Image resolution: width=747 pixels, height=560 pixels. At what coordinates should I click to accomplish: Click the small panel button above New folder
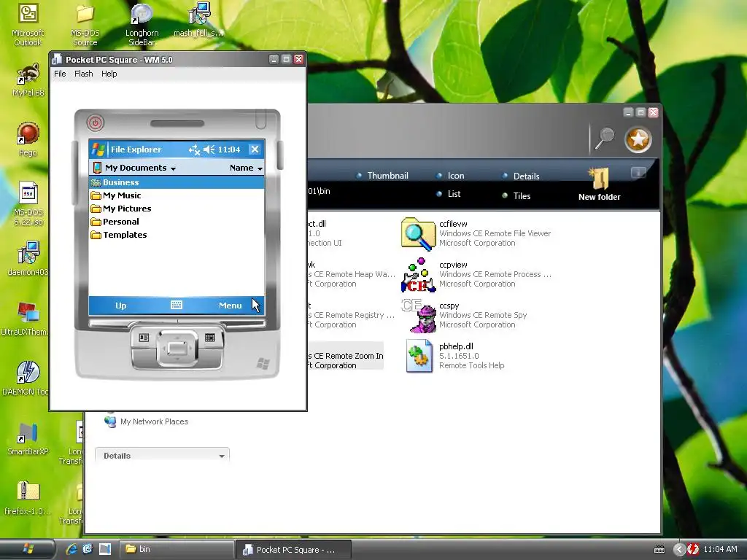[x=638, y=172]
